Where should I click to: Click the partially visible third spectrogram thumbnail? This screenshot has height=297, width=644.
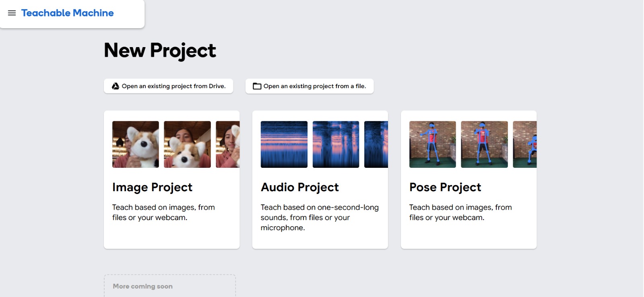click(376, 144)
